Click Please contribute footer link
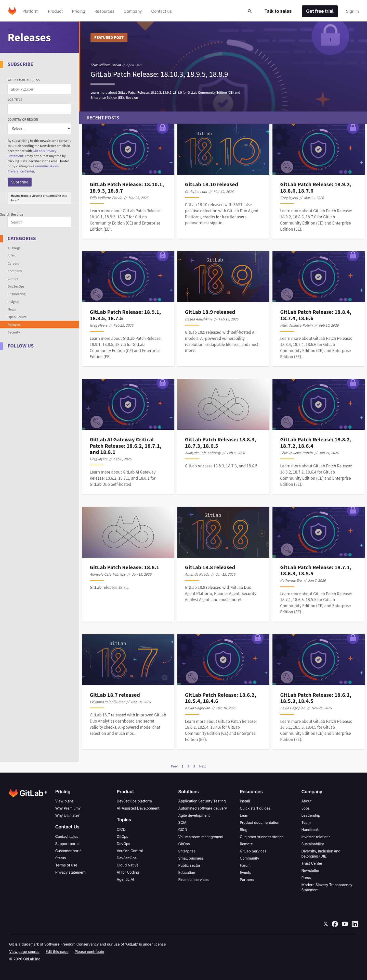The image size is (367, 980). pos(89,951)
